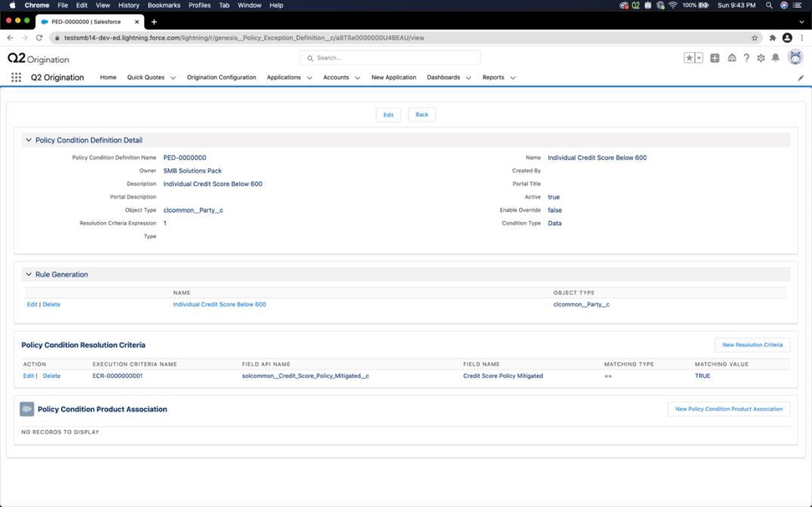
Task: Click the Policy Condition Product Association icon
Action: point(27,409)
